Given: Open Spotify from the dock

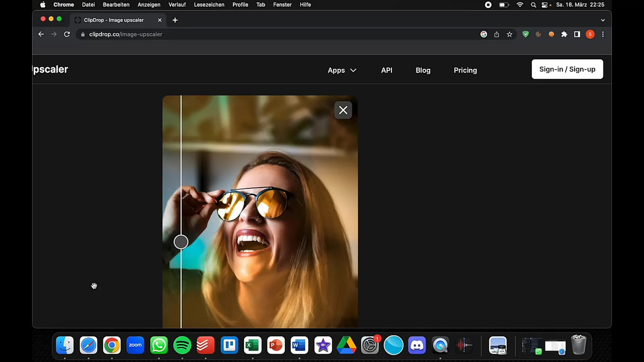Looking at the screenshot, I should [182, 345].
